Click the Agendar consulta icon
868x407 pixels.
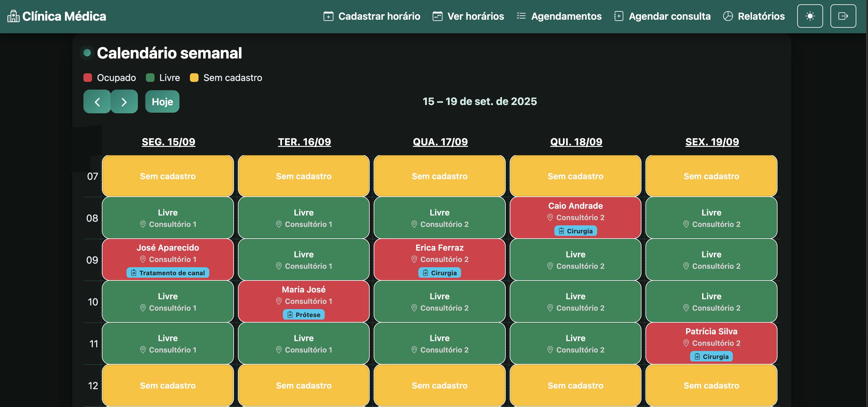[x=618, y=16]
